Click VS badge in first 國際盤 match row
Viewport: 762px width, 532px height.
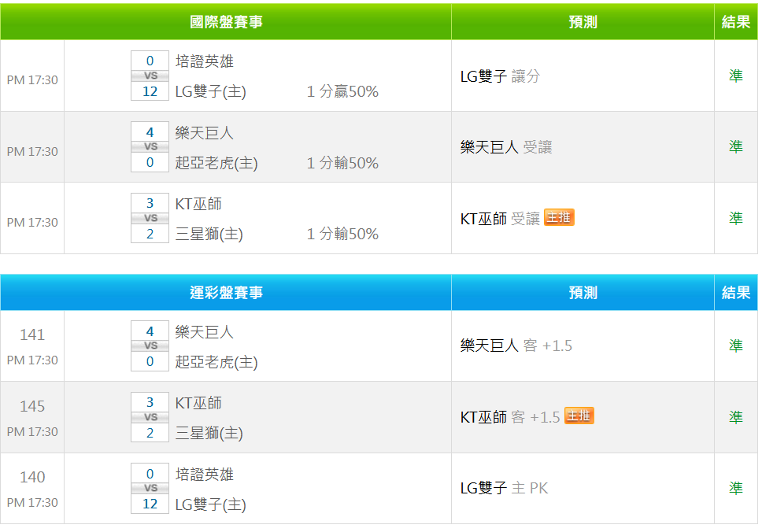click(150, 76)
